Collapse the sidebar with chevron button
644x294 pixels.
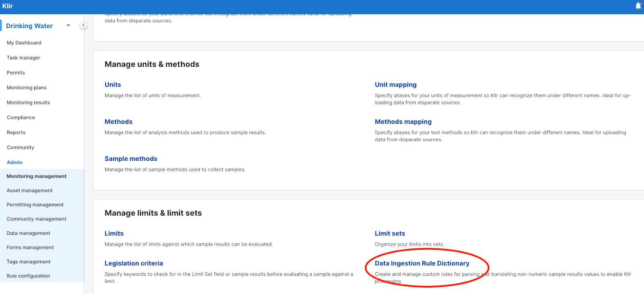(x=83, y=25)
